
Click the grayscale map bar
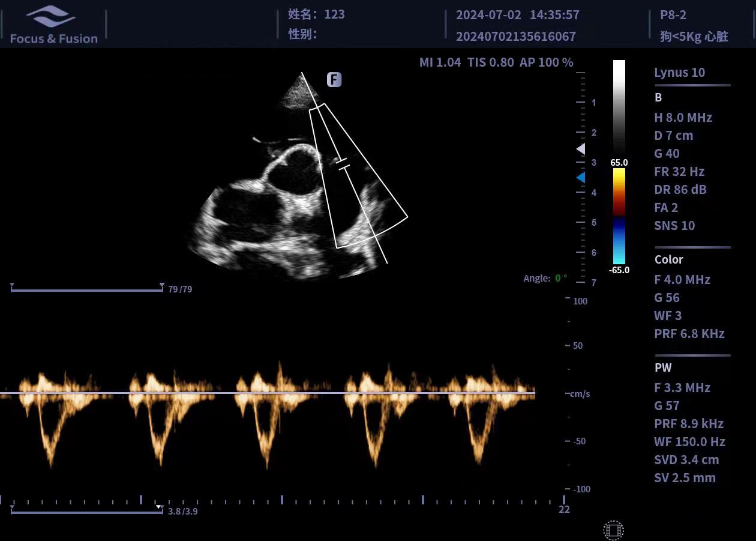619,107
